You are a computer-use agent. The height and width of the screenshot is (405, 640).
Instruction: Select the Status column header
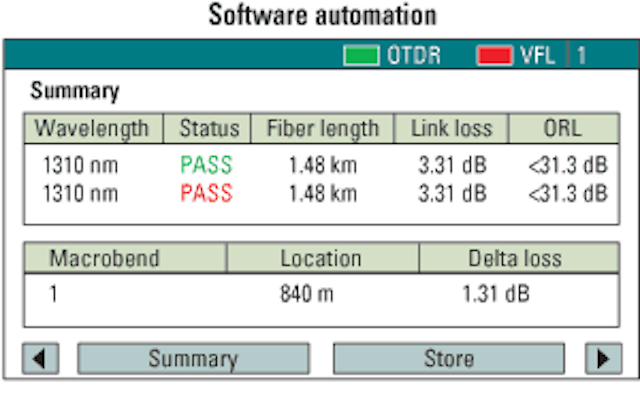[x=207, y=129]
